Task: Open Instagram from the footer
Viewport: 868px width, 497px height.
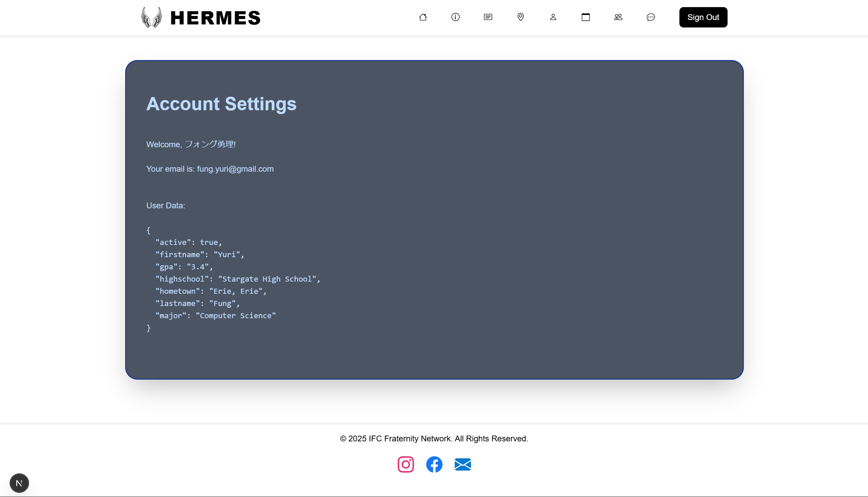Action: [406, 464]
